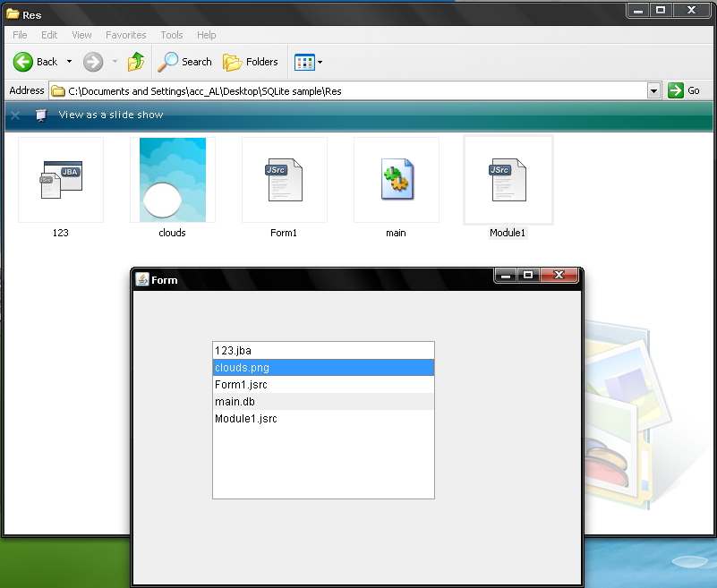Select the clouds image thumbnail
The height and width of the screenshot is (588, 717).
(x=173, y=180)
